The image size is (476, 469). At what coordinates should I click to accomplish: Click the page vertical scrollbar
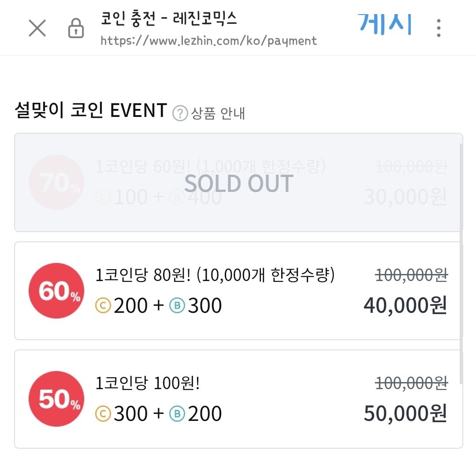coord(461,263)
